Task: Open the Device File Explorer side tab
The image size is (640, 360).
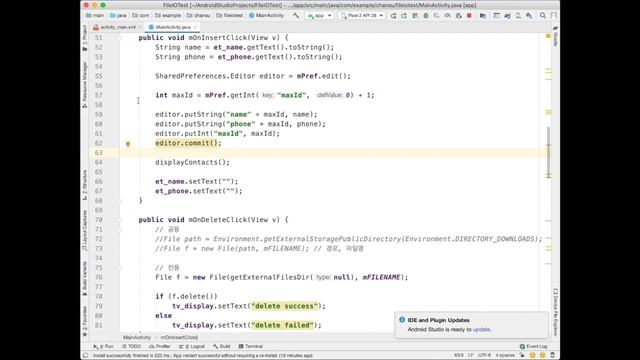Action: [x=556, y=313]
